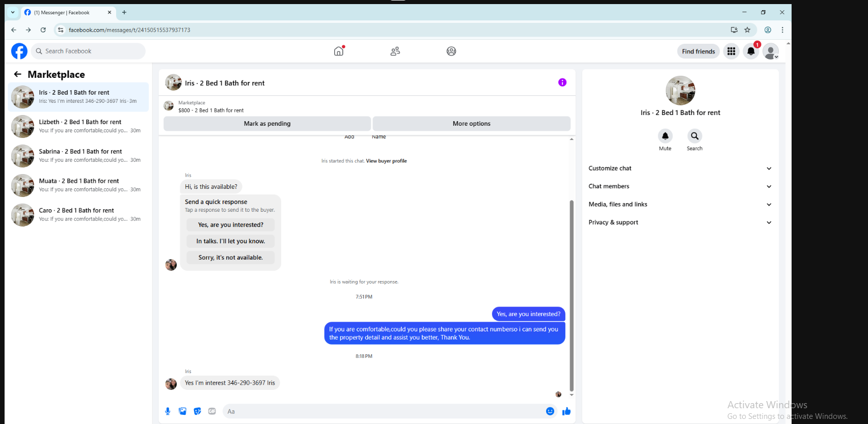Send quick response 'In talks. I'll let you know.'
This screenshot has width=868, height=424.
230,241
